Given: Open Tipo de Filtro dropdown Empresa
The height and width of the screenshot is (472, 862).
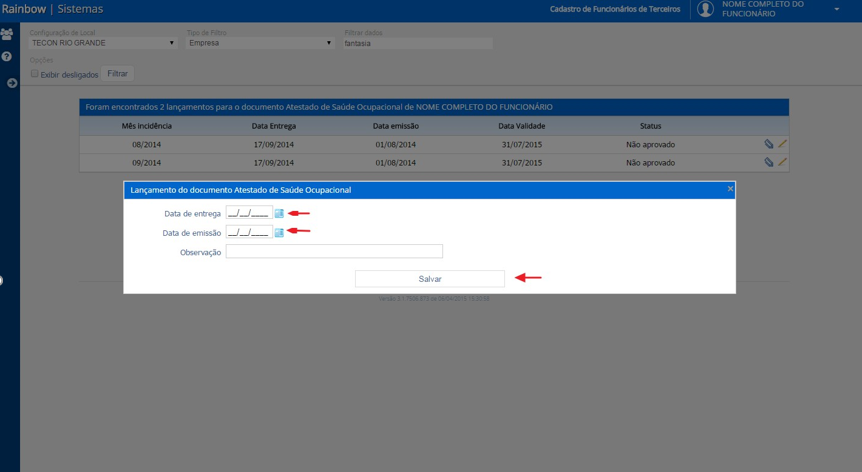Looking at the screenshot, I should (260, 43).
